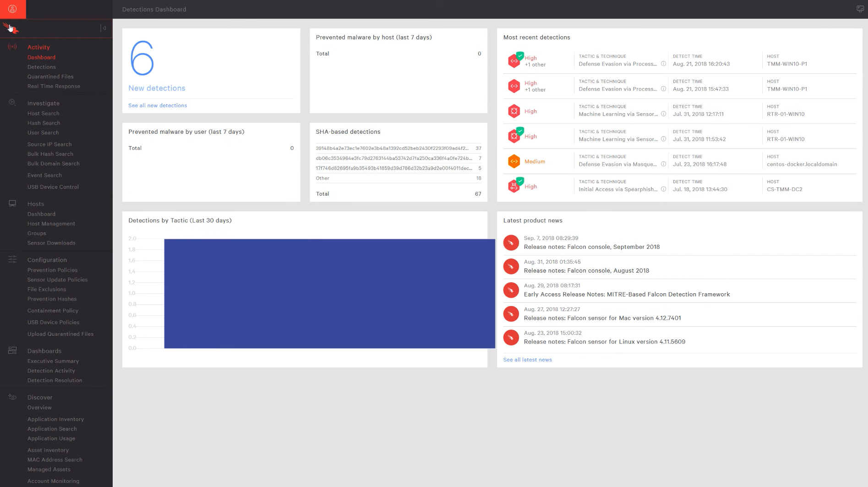Click the Dashboards section icon in sidebar

pyautogui.click(x=12, y=350)
